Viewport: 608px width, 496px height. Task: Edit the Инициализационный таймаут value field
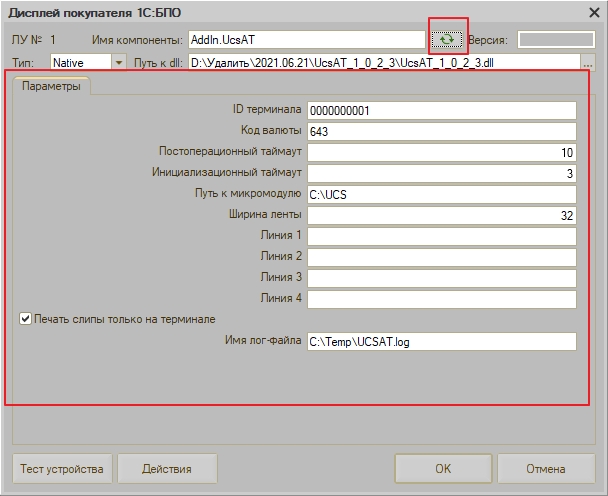(441, 173)
